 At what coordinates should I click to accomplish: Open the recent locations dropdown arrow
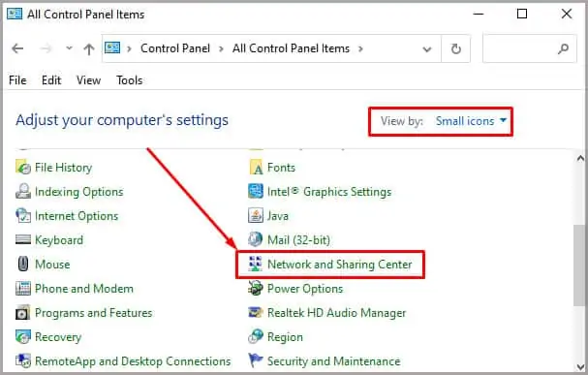point(69,48)
